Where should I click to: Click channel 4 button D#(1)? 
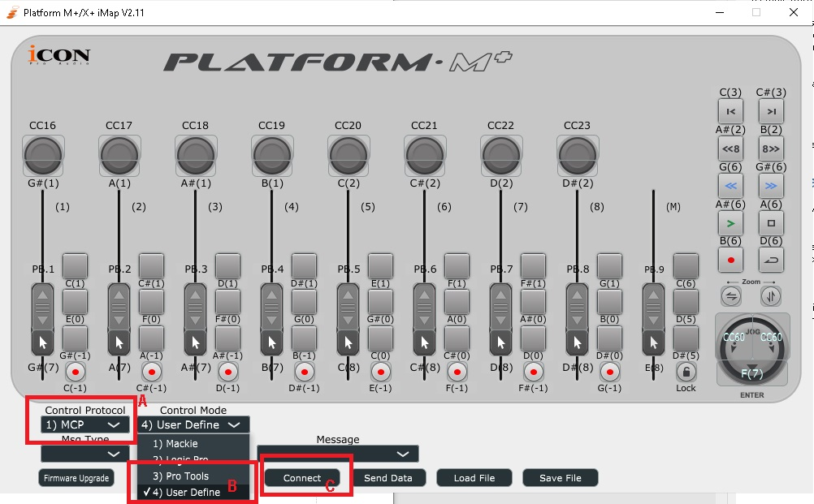(x=304, y=266)
